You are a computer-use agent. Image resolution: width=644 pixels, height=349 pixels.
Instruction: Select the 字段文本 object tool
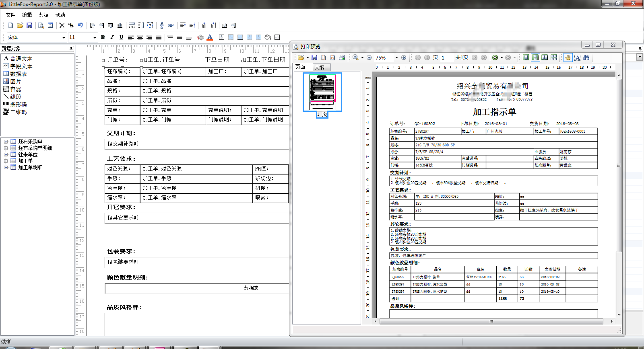[x=18, y=66]
